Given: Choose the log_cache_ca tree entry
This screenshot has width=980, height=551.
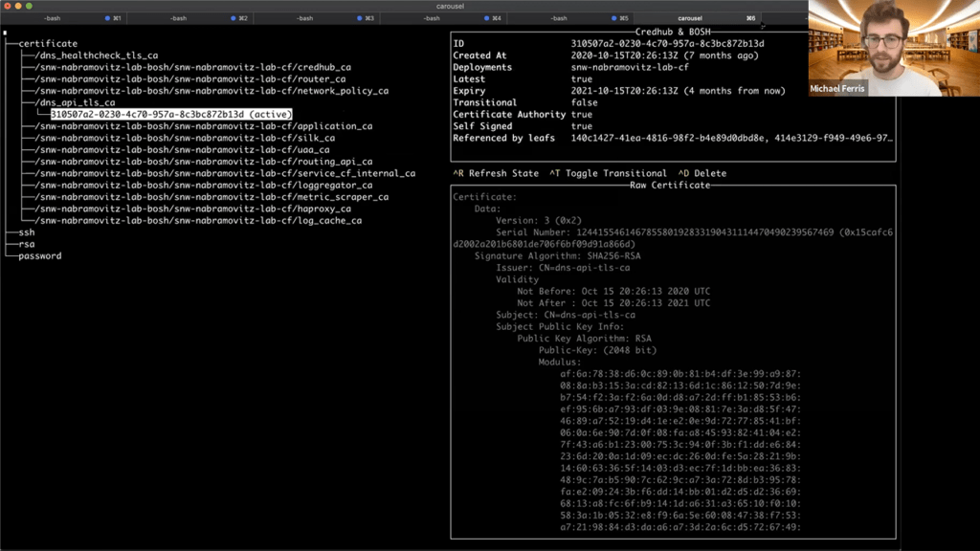Looking at the screenshot, I should pyautogui.click(x=198, y=221).
